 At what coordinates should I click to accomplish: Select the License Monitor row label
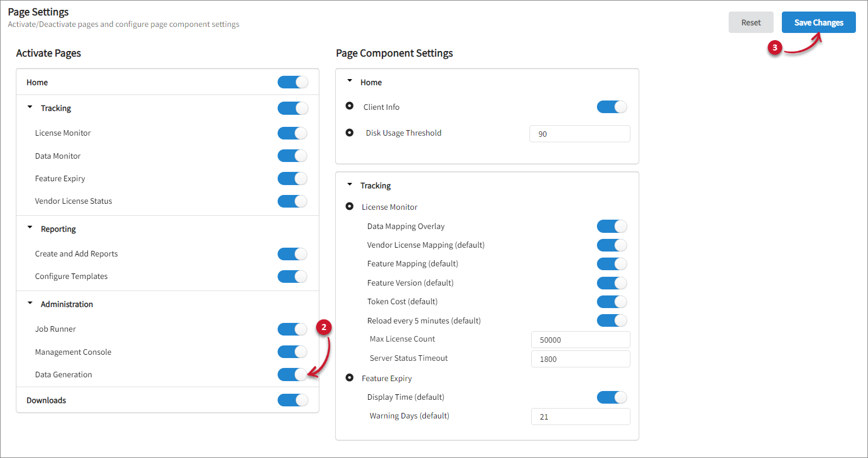(x=63, y=133)
